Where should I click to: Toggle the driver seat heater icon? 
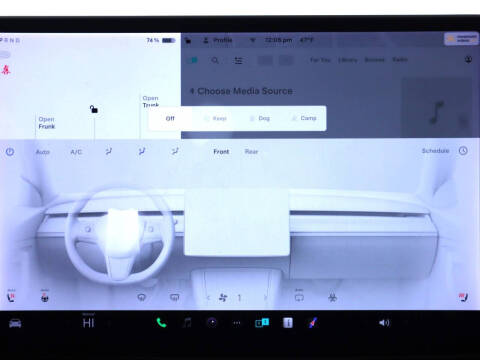click(11, 296)
